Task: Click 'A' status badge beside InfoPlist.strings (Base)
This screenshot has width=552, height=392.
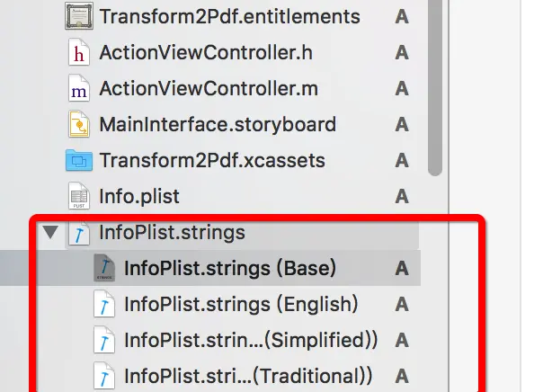Action: coord(402,268)
